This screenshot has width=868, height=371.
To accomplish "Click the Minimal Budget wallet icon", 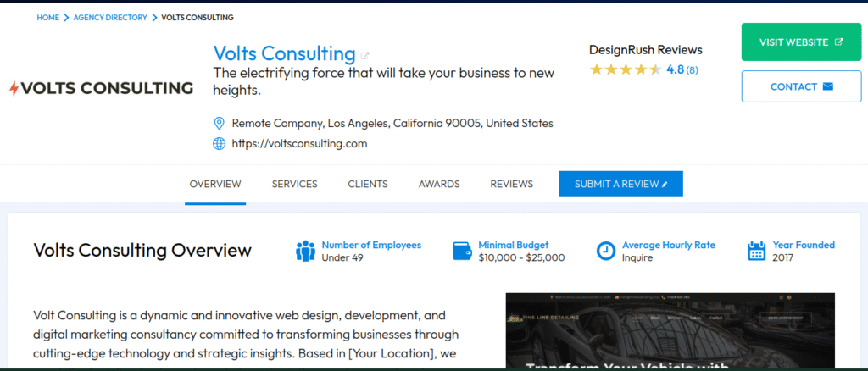I will 462,251.
